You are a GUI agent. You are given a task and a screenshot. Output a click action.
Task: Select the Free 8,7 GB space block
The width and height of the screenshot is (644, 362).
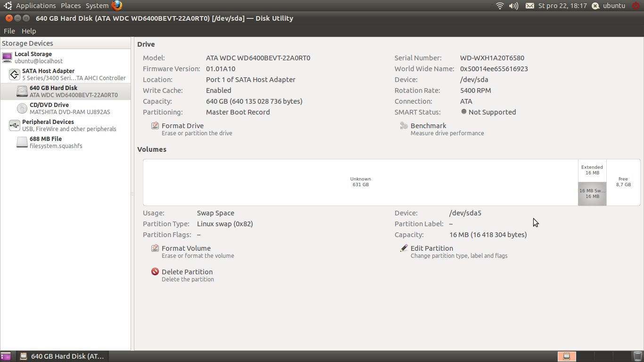pos(623,182)
